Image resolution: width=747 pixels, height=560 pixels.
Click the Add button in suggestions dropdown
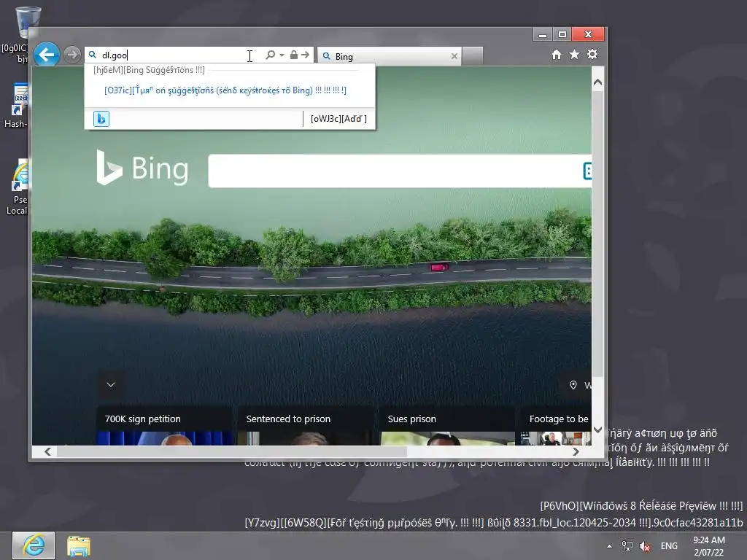(x=338, y=119)
